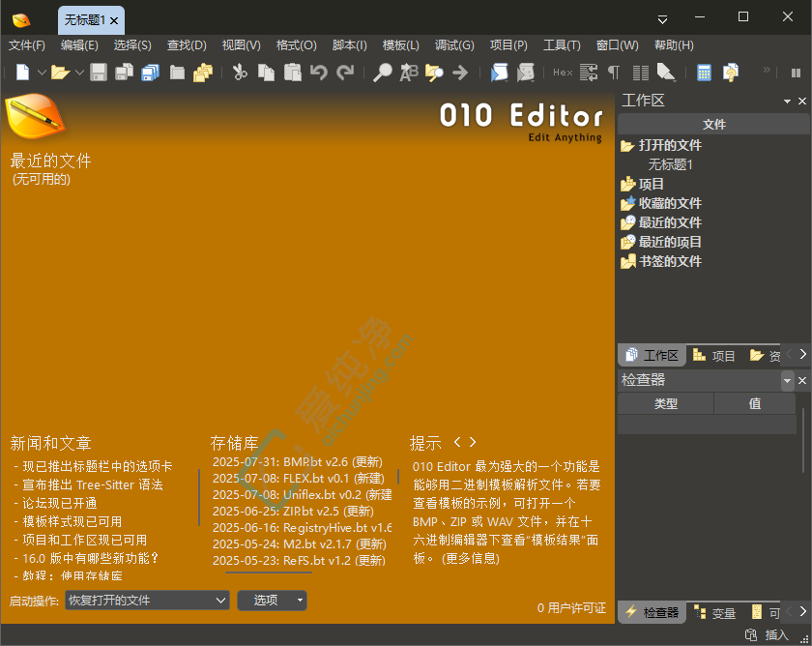Click the New File toolbar icon
812x646 pixels.
pyautogui.click(x=22, y=73)
